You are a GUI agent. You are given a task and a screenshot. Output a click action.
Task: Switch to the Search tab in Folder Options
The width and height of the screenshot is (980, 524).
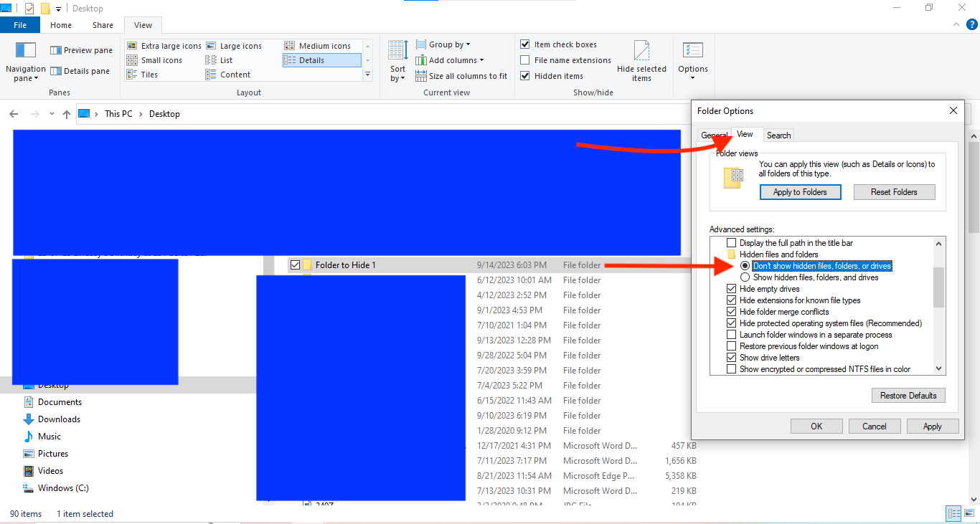778,135
